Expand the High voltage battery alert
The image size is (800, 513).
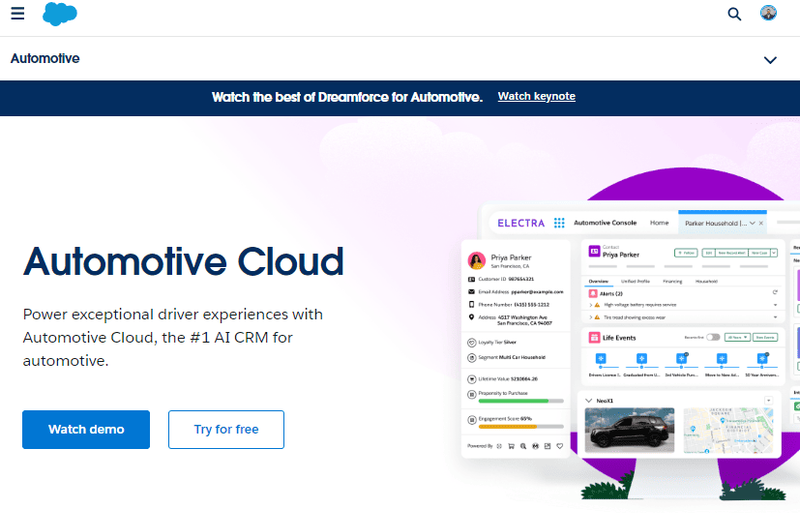(x=591, y=305)
